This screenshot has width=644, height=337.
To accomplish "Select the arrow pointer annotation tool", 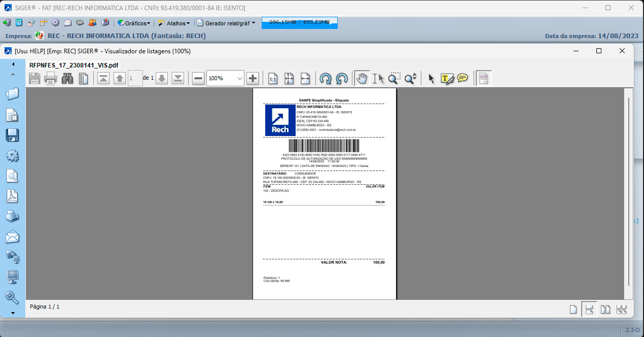I will coord(432,78).
